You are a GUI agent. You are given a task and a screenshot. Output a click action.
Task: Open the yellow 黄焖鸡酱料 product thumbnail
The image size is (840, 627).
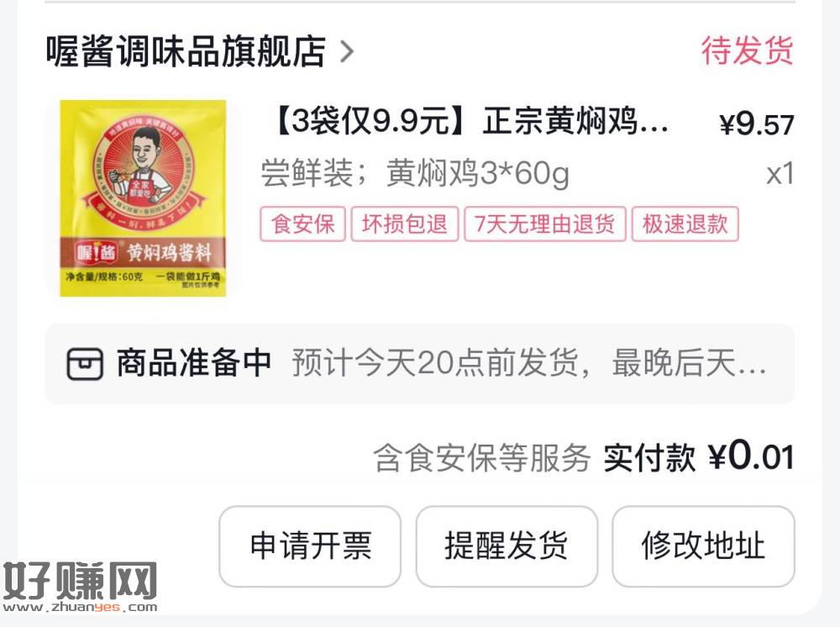(x=143, y=198)
